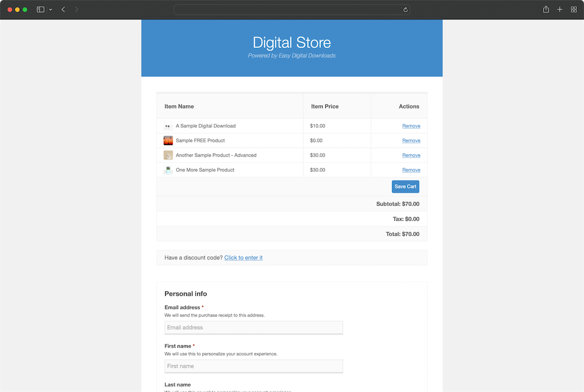Click A Sample Digital Download thumbnail

(x=168, y=126)
